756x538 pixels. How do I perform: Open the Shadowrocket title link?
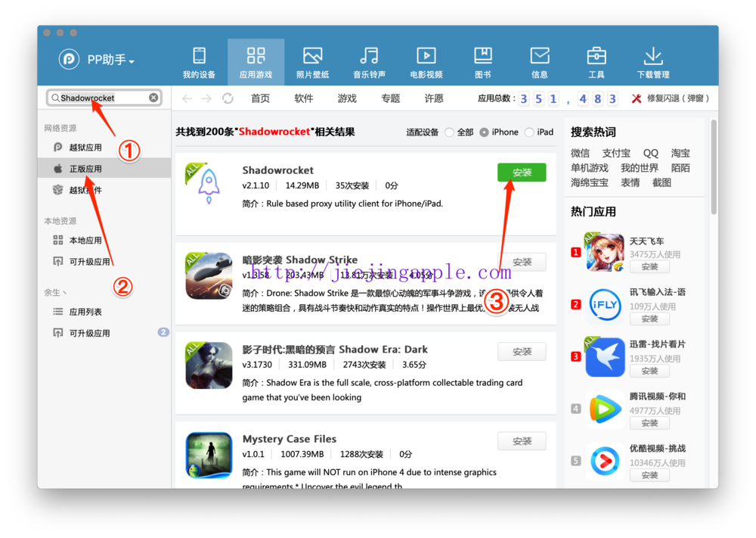pos(277,169)
